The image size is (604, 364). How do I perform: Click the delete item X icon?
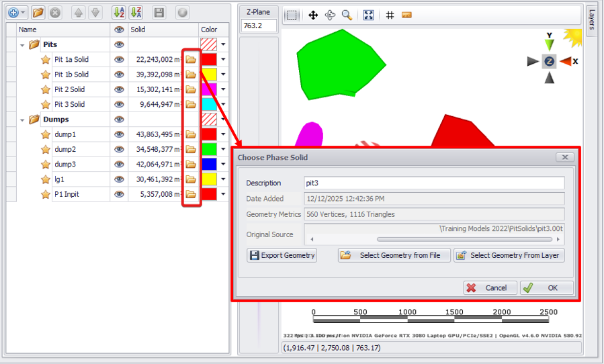pos(55,13)
